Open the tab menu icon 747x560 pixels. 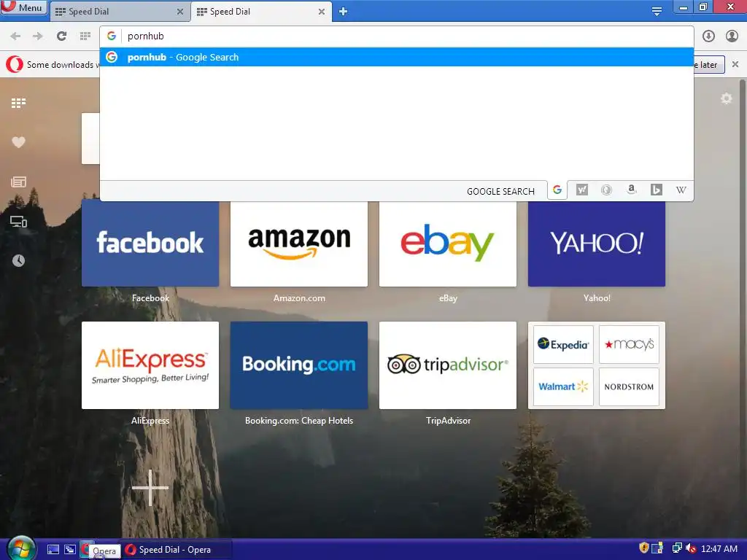pyautogui.click(x=657, y=12)
